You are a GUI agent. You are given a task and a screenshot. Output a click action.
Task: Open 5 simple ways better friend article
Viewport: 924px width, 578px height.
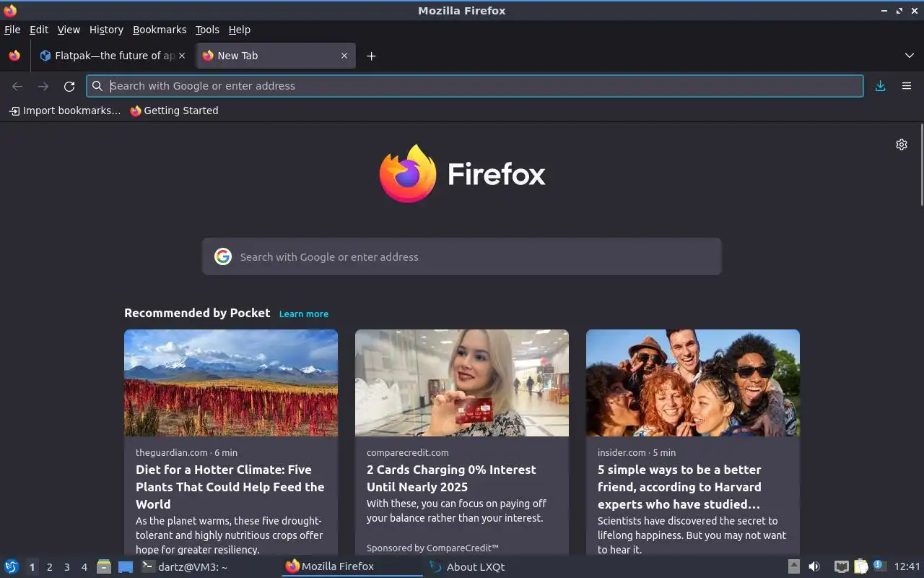point(679,487)
